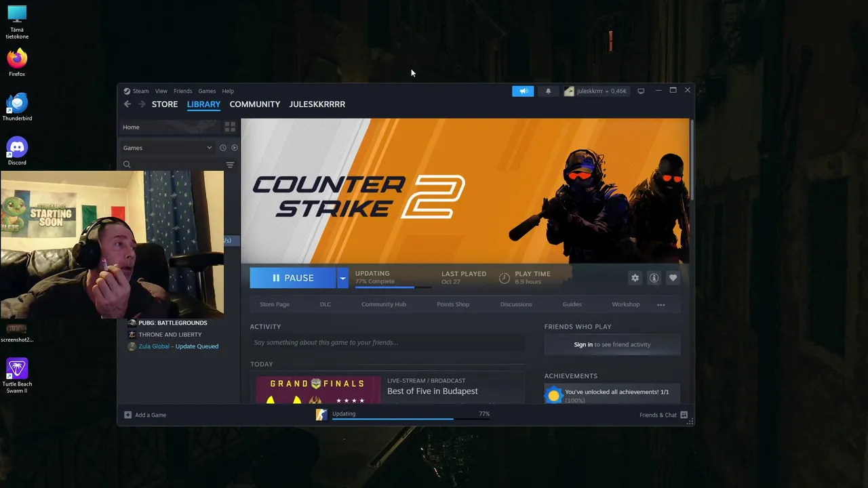Click the juleskkrrrr account avatar
Screen dimensions: 868x488
569,91
